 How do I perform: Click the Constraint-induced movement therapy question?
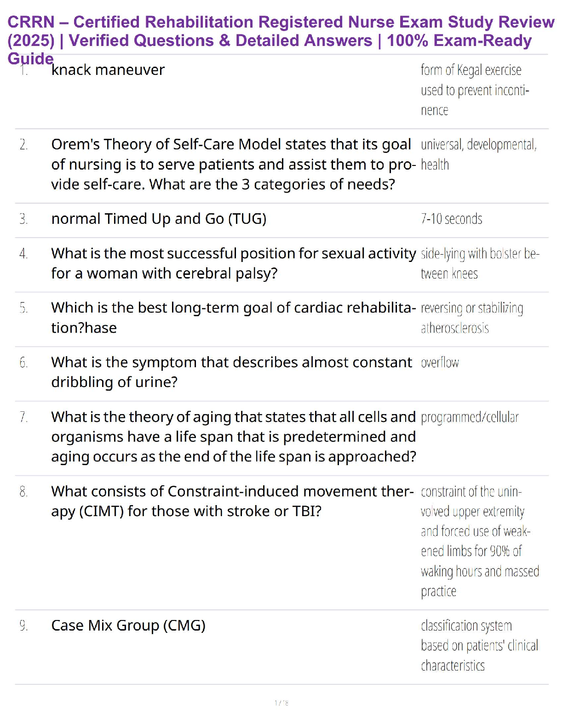click(x=232, y=501)
